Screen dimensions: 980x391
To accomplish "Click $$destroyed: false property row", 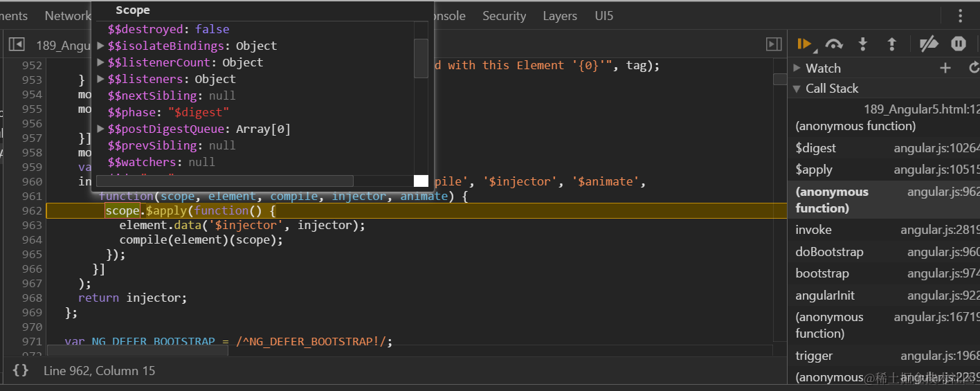I will point(168,29).
